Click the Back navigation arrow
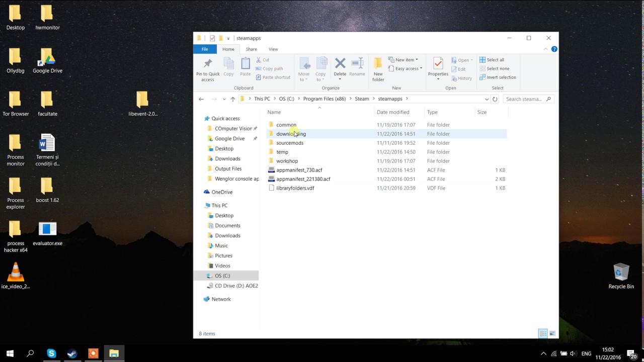 coord(201,99)
